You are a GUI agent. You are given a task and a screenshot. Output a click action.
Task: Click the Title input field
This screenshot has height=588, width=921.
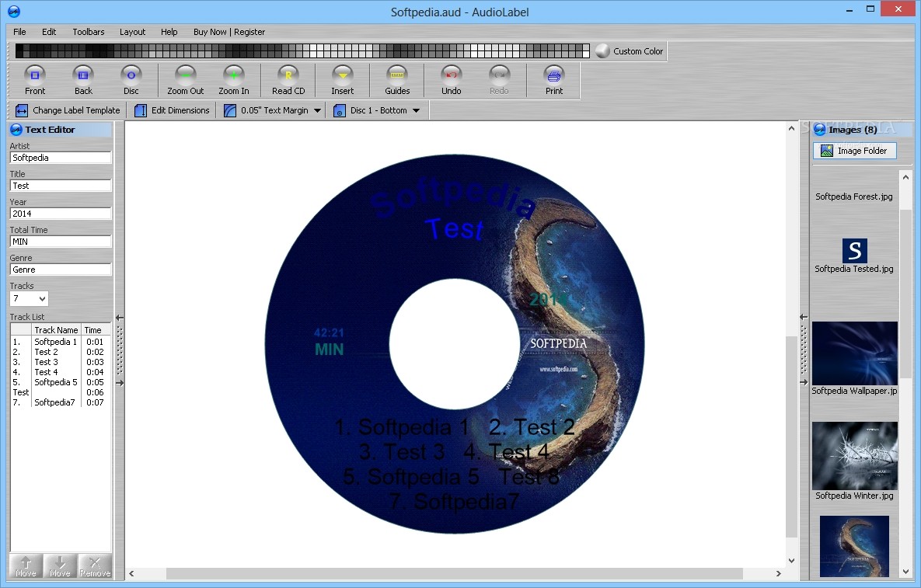(61, 186)
